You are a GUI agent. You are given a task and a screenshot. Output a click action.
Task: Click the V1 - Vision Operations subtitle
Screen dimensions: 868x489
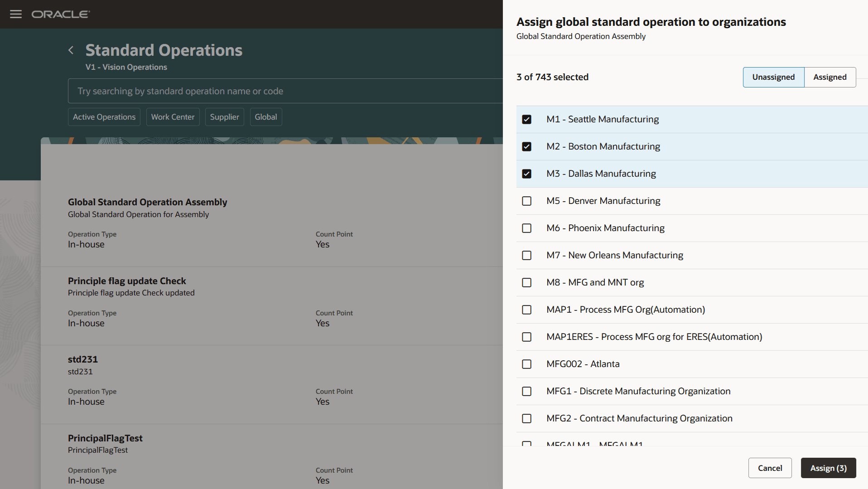coord(126,67)
